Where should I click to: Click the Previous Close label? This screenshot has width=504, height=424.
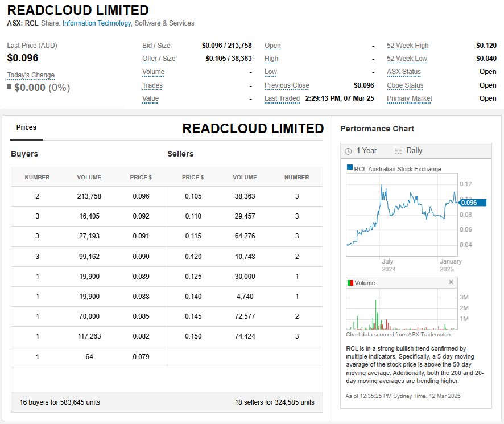[287, 85]
